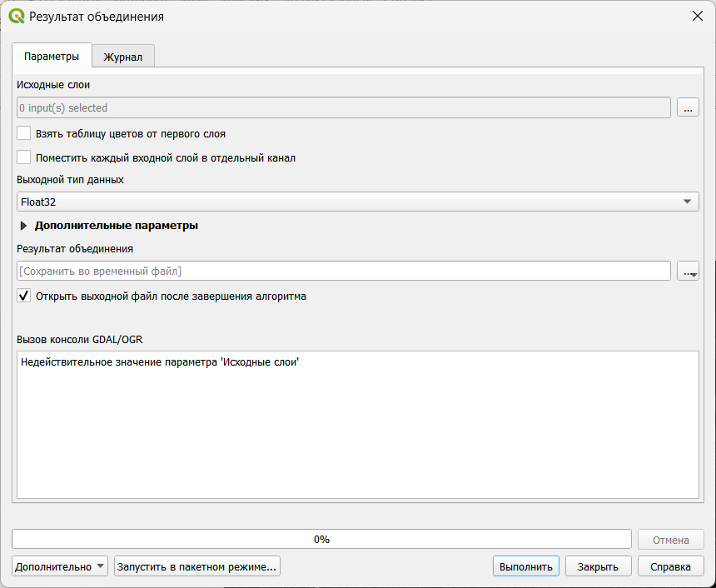The image size is (716, 588).
Task: Switch to the 'Журнал' tab
Action: click(x=122, y=57)
